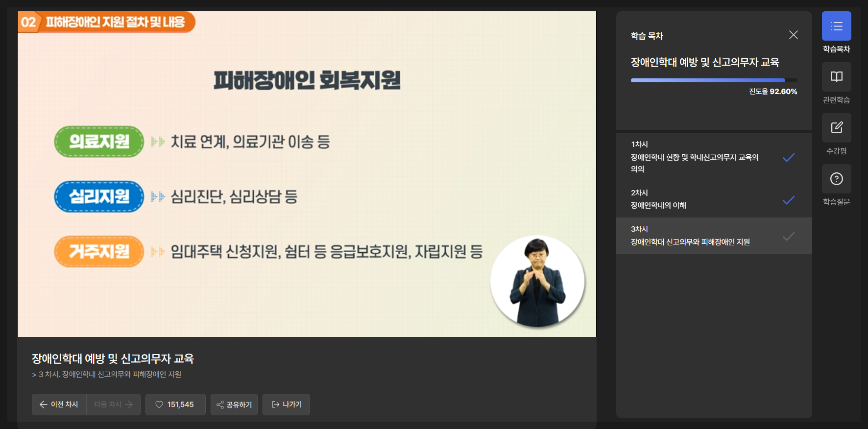Go to previous lesson with 이전 차시

pyautogui.click(x=59, y=405)
